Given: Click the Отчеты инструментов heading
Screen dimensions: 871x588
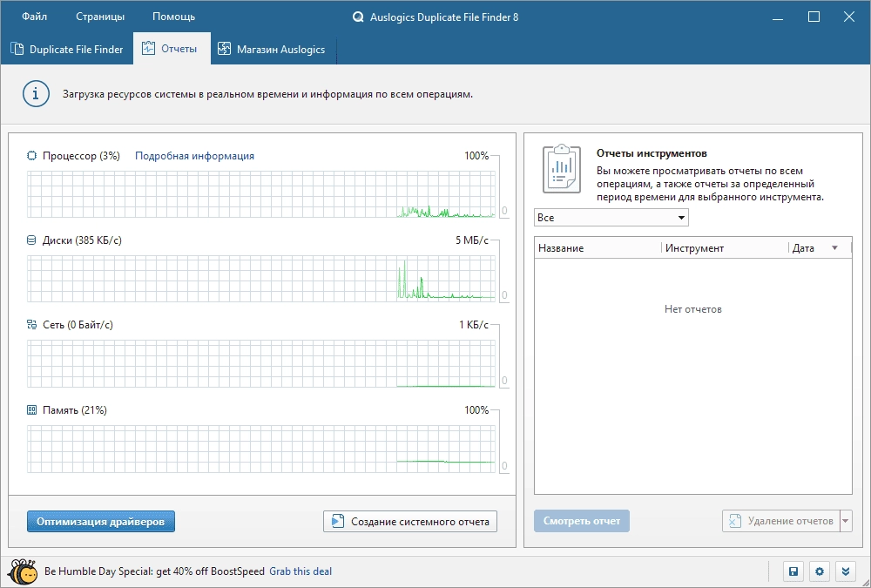Looking at the screenshot, I should (652, 153).
